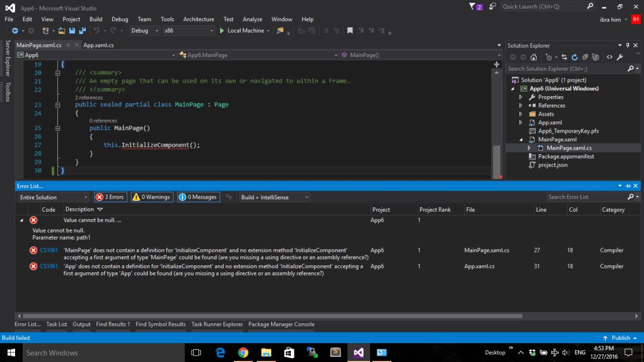Click the Home icon in Solution Explorer
The image size is (644, 362).
[533, 57]
